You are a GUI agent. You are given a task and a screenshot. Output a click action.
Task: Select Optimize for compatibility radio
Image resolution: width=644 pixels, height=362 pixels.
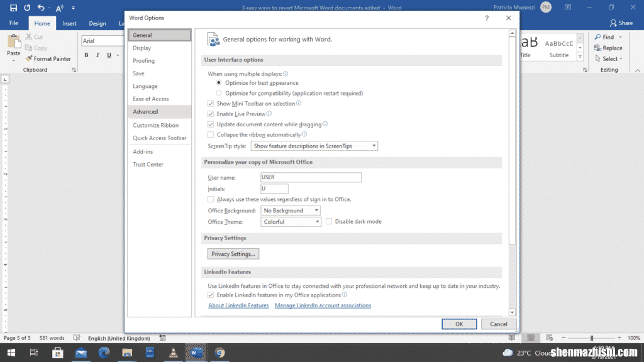coord(219,93)
